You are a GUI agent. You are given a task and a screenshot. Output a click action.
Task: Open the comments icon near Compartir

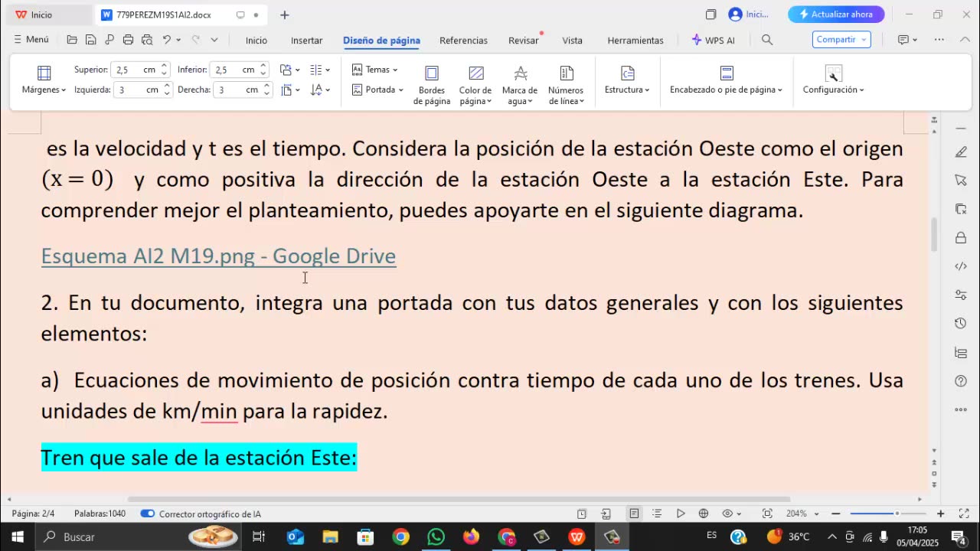[x=903, y=40]
